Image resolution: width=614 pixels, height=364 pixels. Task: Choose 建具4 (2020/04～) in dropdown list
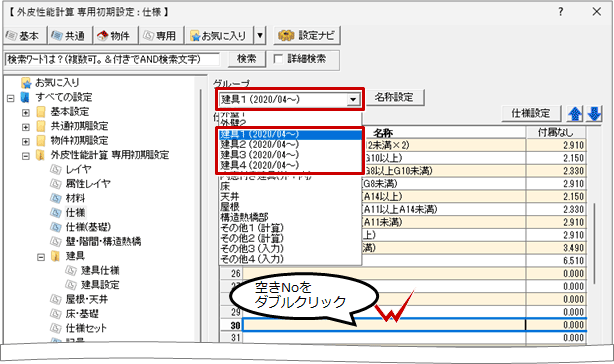point(290,165)
